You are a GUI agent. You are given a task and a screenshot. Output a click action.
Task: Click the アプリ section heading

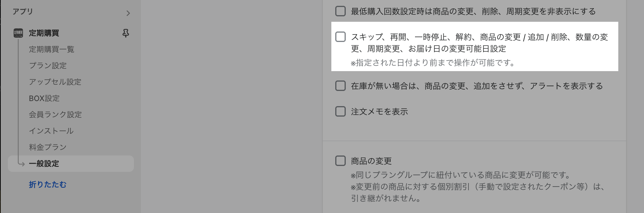(23, 12)
